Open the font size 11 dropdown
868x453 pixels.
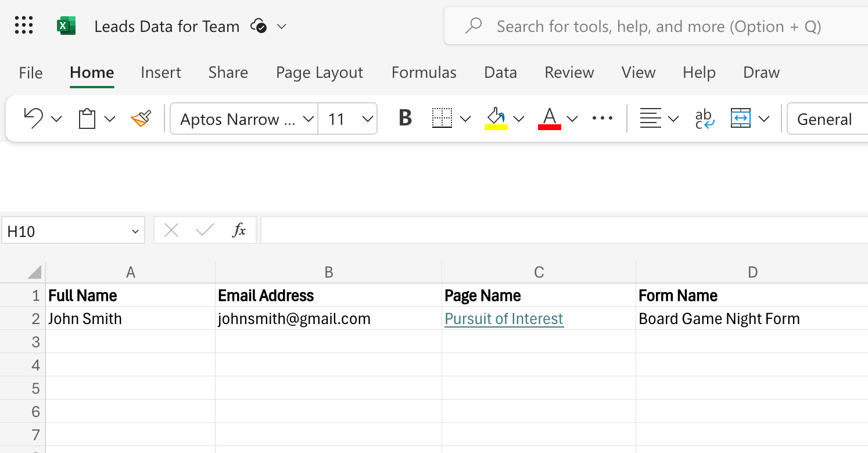point(367,119)
